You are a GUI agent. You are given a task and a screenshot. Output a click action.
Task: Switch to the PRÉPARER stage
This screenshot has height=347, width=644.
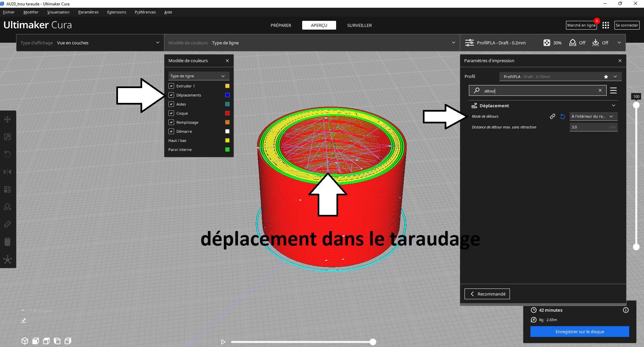point(281,25)
